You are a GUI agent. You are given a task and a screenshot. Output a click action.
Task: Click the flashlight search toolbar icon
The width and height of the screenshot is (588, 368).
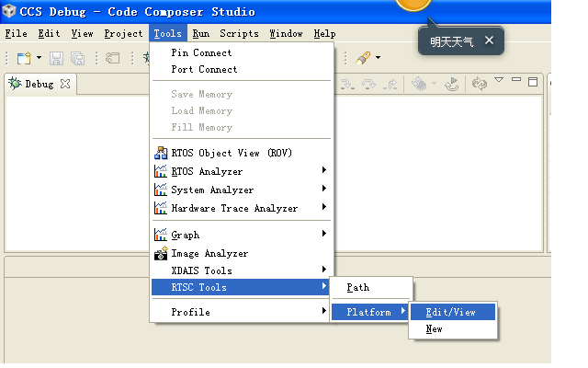pyautogui.click(x=363, y=58)
